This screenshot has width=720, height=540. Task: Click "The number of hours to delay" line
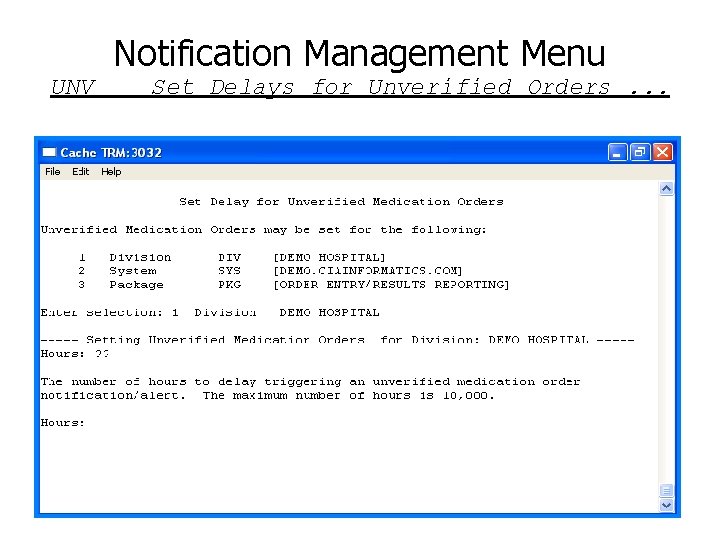[x=310, y=382]
